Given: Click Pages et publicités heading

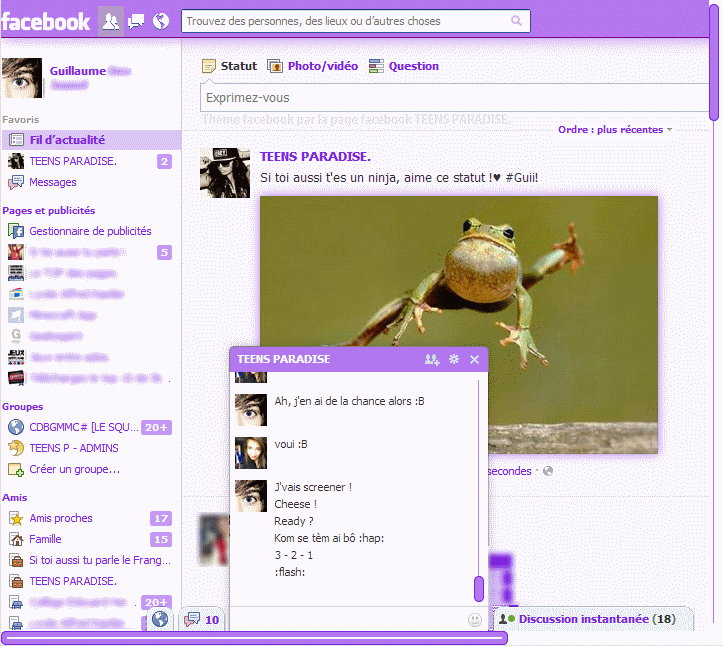Looking at the screenshot, I should [x=48, y=211].
